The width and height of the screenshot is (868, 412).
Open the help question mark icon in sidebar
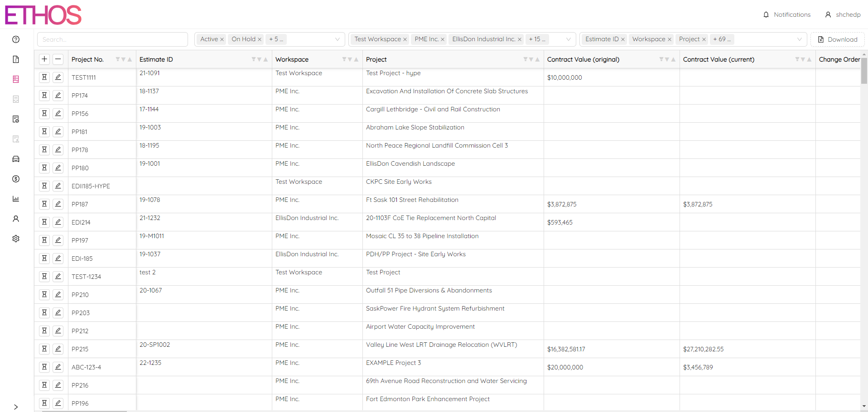pos(16,39)
